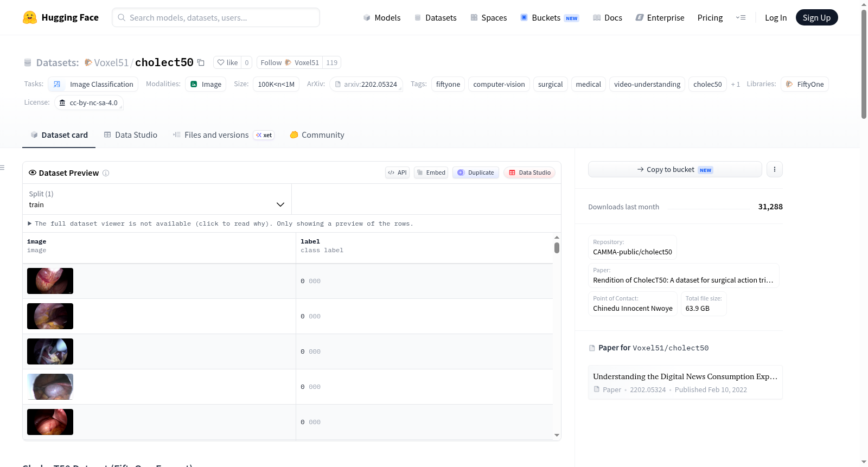Viewport: 868px width, 467px height.
Task: Click the 119 followers count
Action: click(332, 62)
